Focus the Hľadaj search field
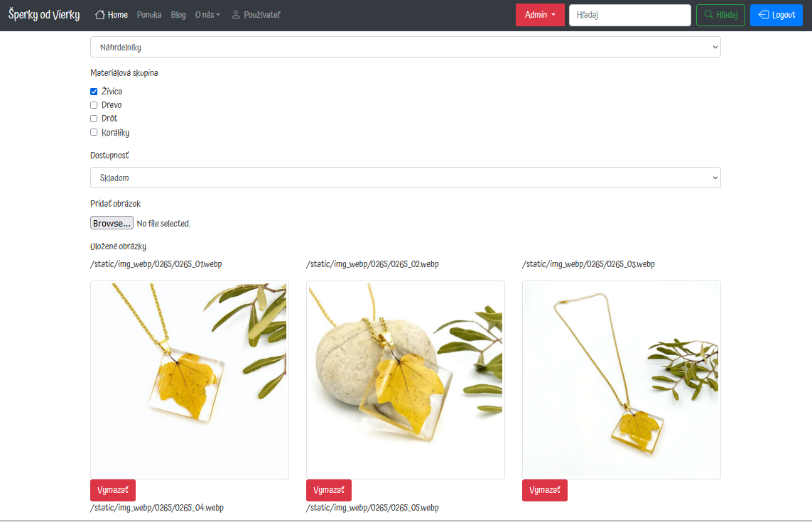 [x=629, y=15]
